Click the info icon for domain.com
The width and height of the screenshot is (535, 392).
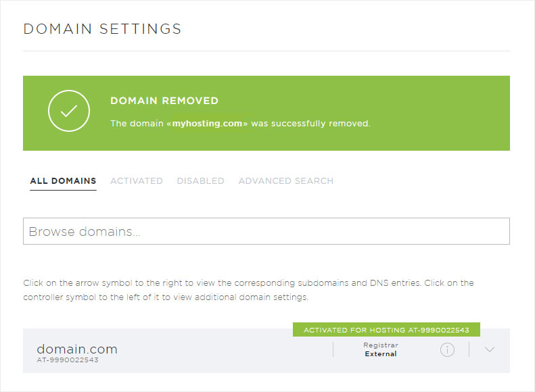click(447, 349)
